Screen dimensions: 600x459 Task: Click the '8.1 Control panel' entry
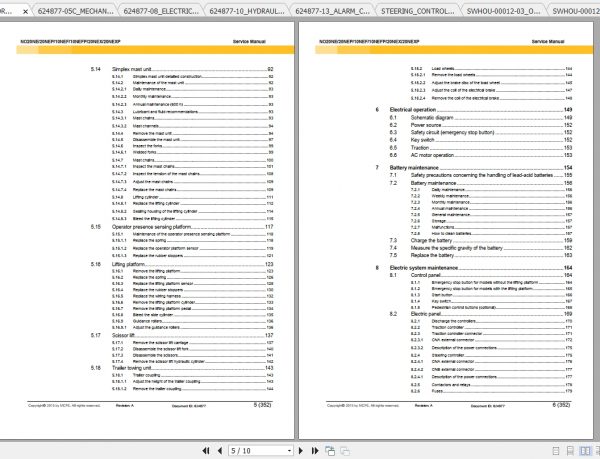coord(481,275)
